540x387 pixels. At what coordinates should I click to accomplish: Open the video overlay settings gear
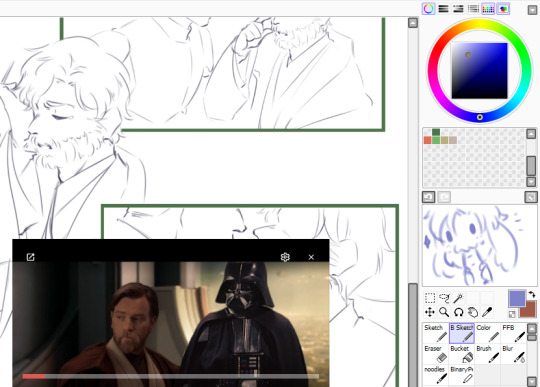coord(285,257)
